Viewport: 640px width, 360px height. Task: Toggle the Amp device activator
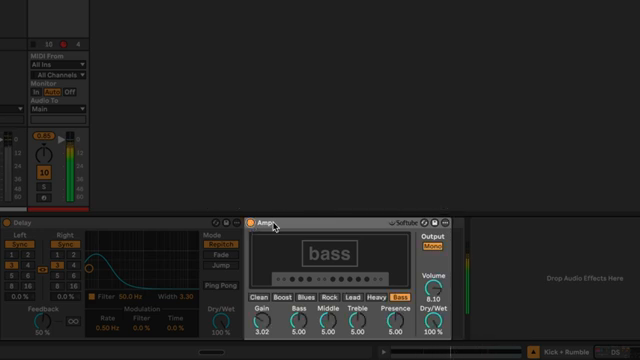pos(251,223)
